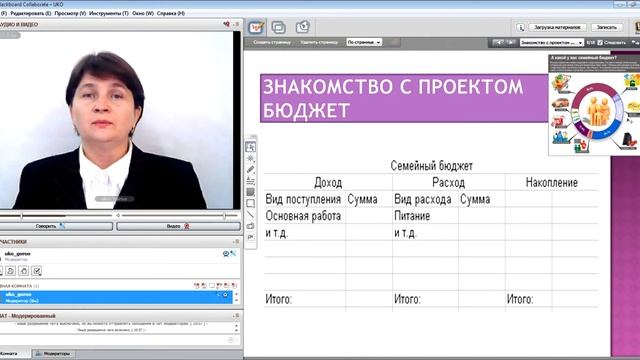Open the Chat panel options menu
Screen dimensions: 640x360
(236, 316)
